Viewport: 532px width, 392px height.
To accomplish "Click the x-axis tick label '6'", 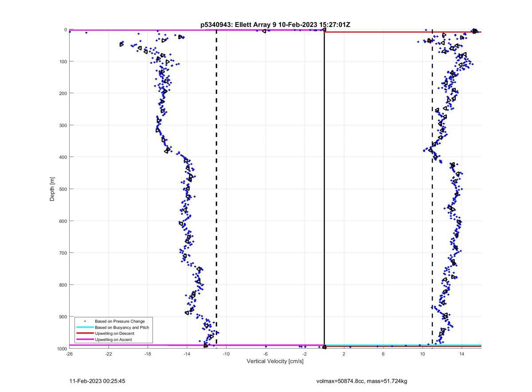I will tap(383, 354).
